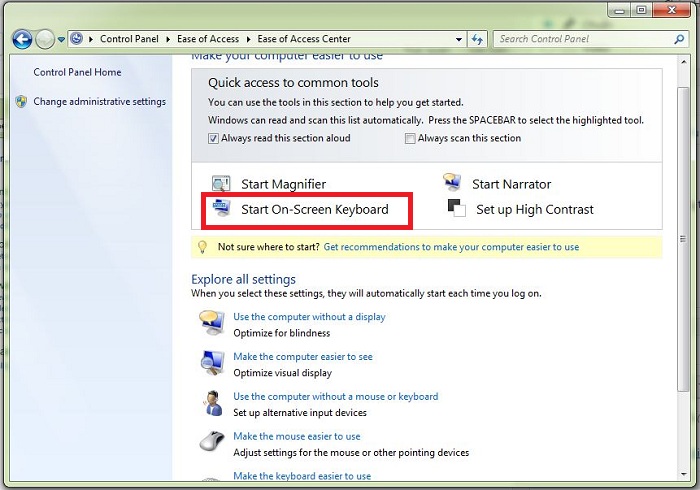700x490 pixels.
Task: Click the Refresh button beside address bar
Action: click(477, 39)
